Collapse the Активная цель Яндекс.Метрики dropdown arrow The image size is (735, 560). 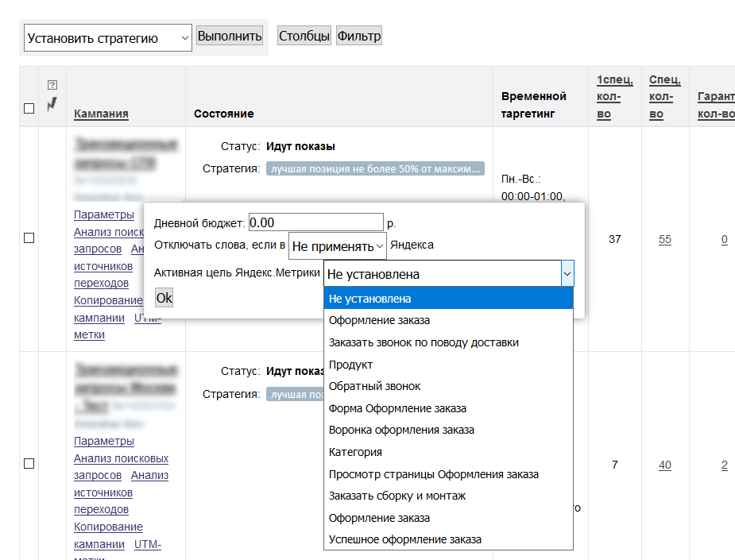point(567,274)
